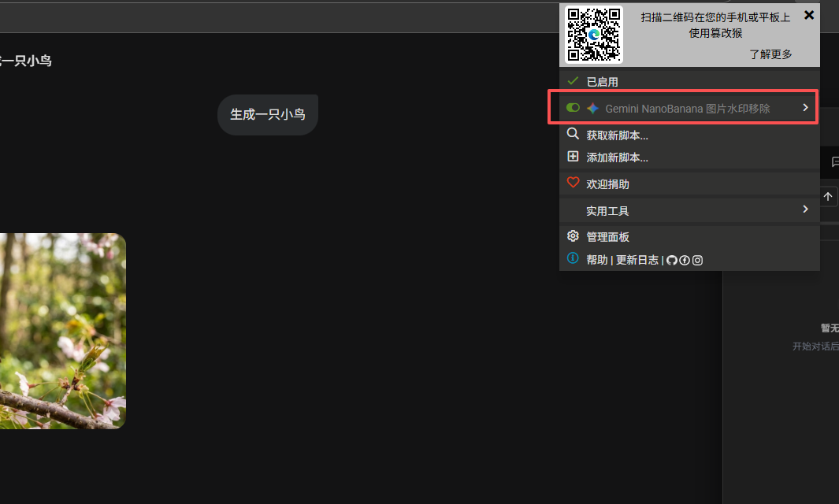
Task: Toggle the 已启用 enabled checkmark
Action: point(573,81)
